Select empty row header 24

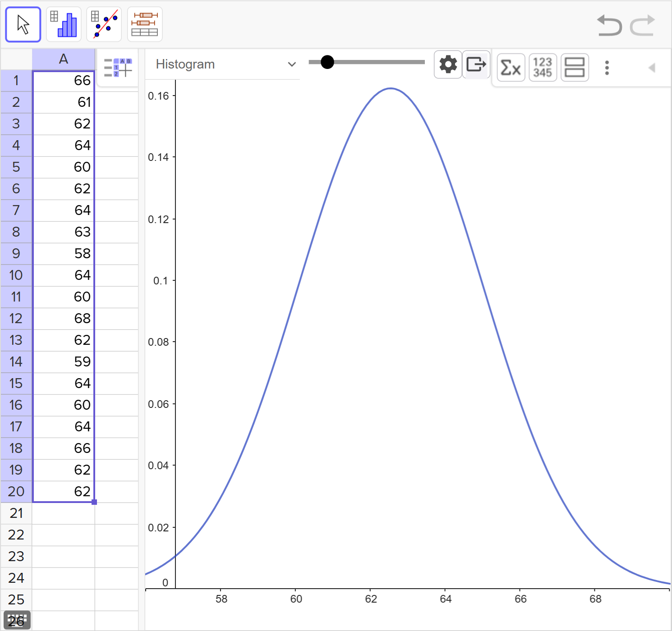(x=16, y=578)
